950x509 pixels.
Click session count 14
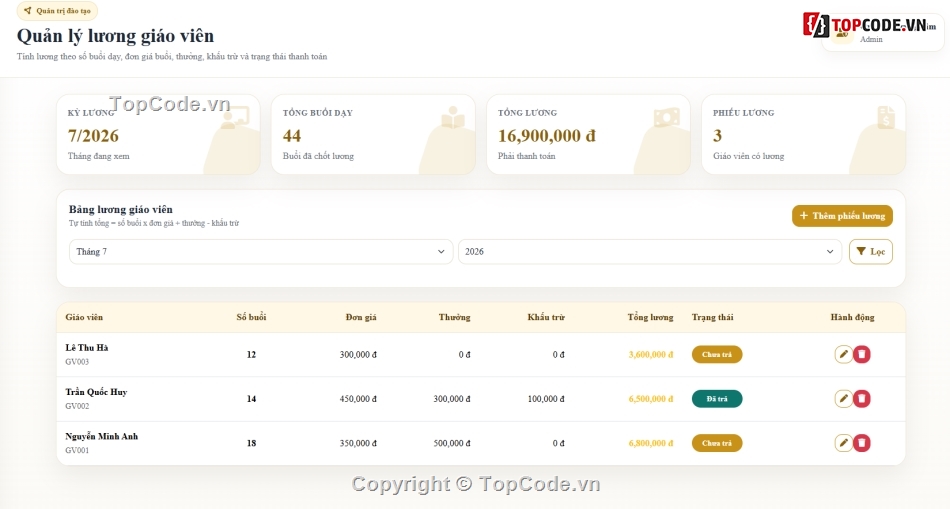pos(251,399)
